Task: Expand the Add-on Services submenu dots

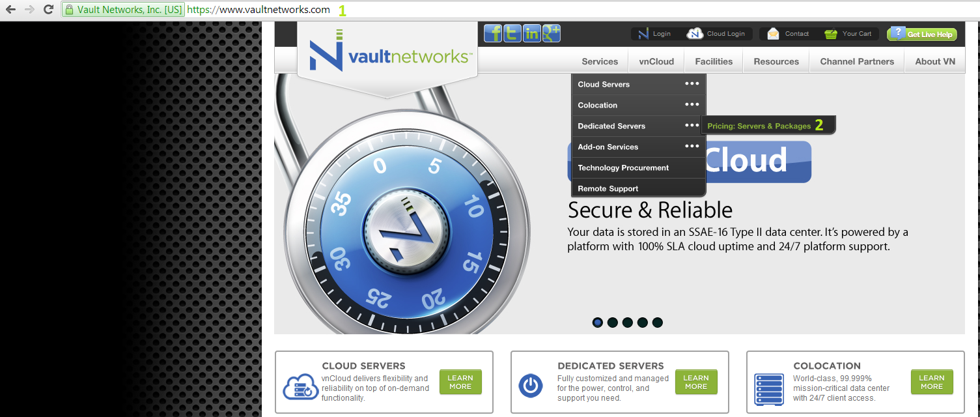Action: click(692, 147)
